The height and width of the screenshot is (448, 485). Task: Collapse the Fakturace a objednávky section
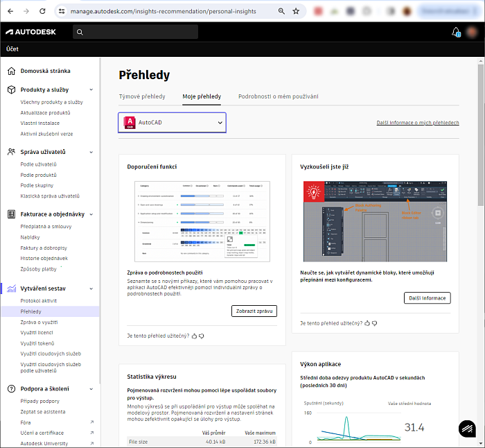click(x=92, y=214)
